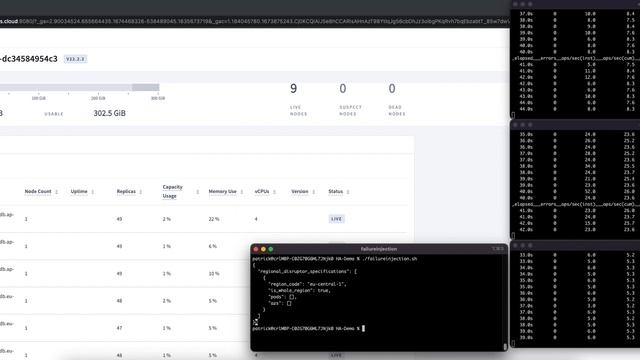Screen dimensions: 640x360
Task: Close the failureinjection terminal window
Action: pyautogui.click(x=256, y=249)
